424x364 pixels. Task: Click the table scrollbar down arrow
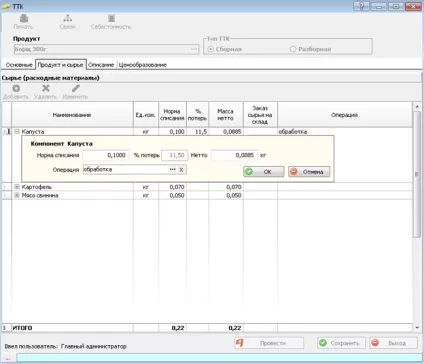click(x=417, y=328)
